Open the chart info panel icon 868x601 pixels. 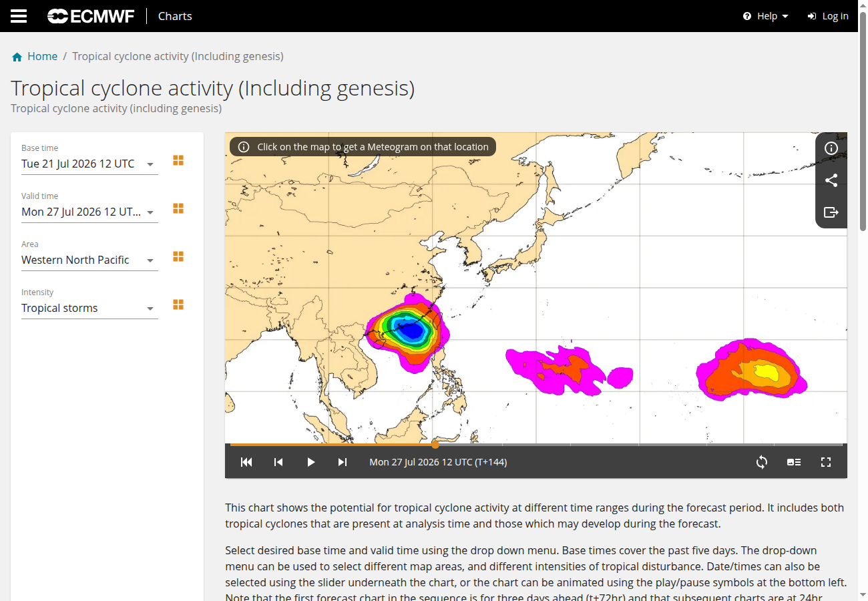click(x=831, y=148)
